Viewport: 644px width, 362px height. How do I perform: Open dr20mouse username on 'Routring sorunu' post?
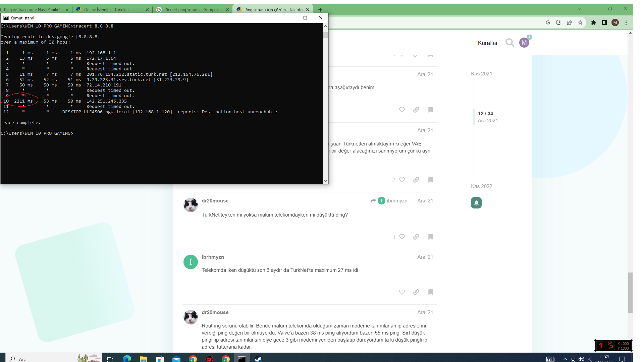215,312
